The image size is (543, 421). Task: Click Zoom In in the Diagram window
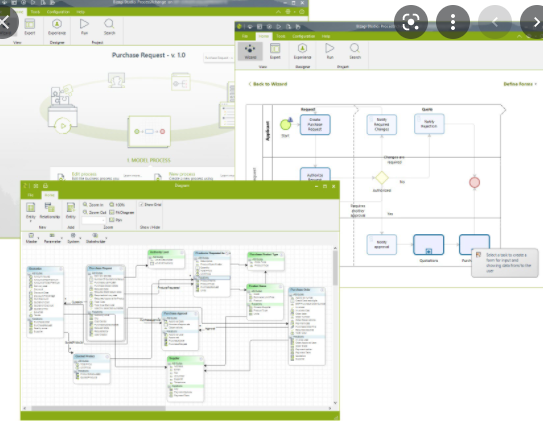[x=93, y=205]
